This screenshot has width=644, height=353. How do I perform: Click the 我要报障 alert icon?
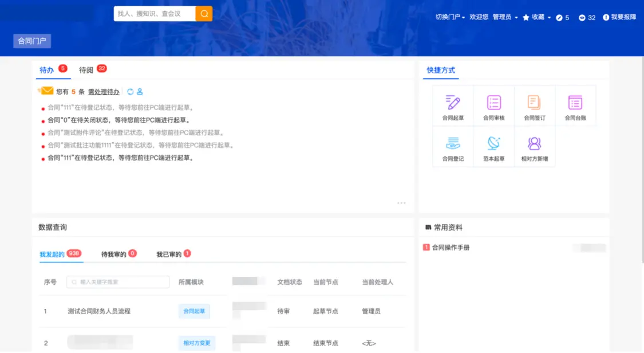[x=606, y=17]
